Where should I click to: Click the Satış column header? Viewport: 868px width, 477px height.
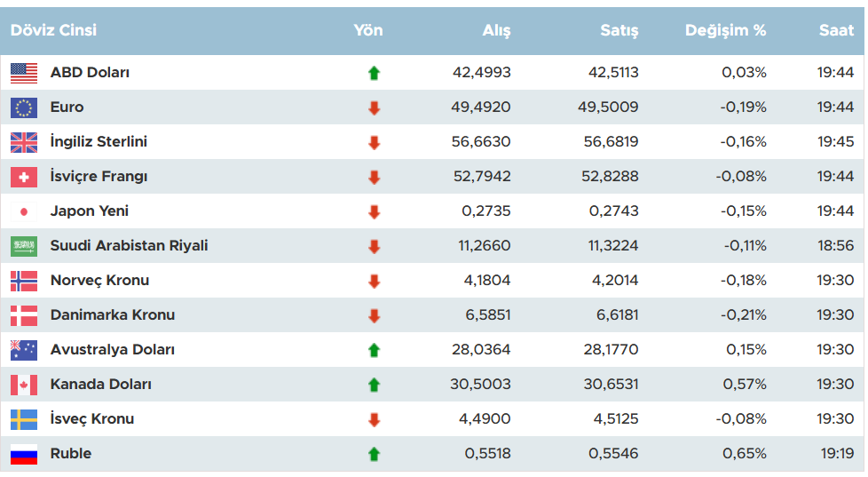[x=619, y=30]
